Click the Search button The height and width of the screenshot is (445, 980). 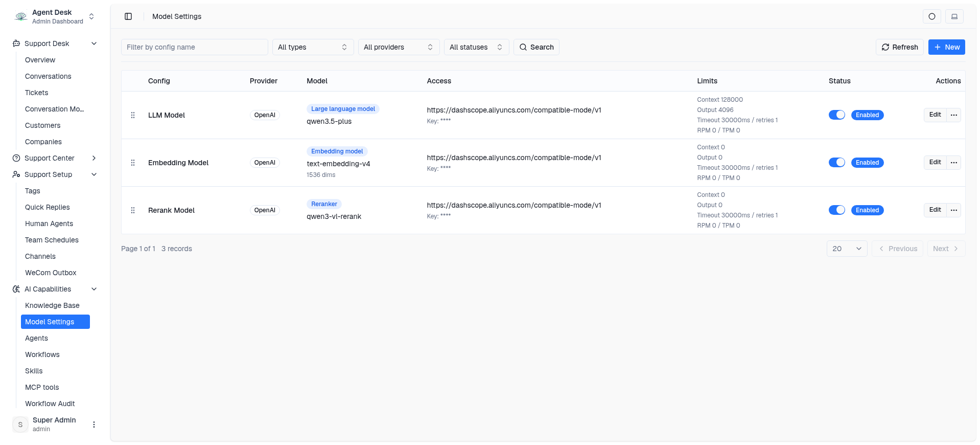coord(536,47)
